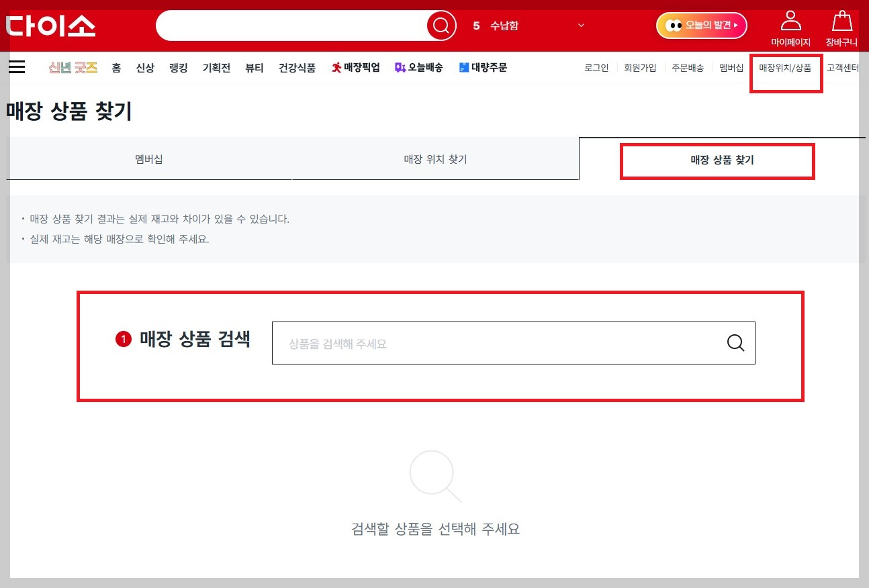The image size is (869, 588).
Task: Click the top search input field
Action: (292, 26)
